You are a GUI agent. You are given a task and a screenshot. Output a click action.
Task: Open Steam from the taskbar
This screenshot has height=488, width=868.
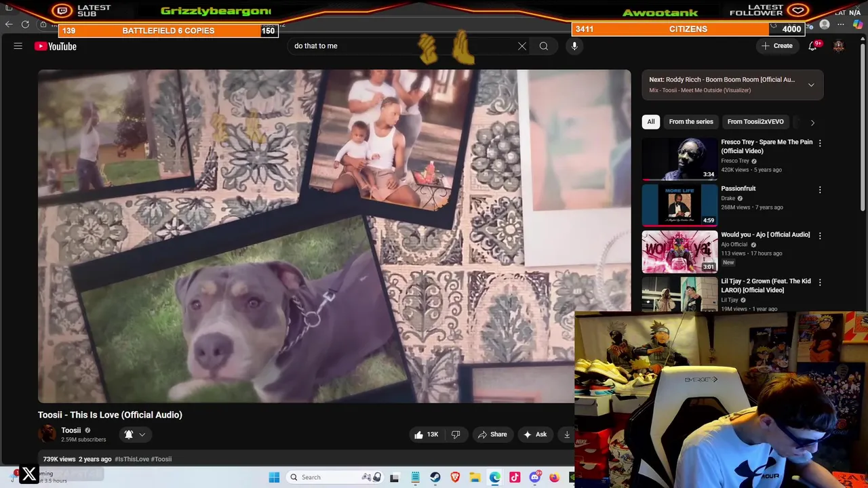tap(435, 477)
